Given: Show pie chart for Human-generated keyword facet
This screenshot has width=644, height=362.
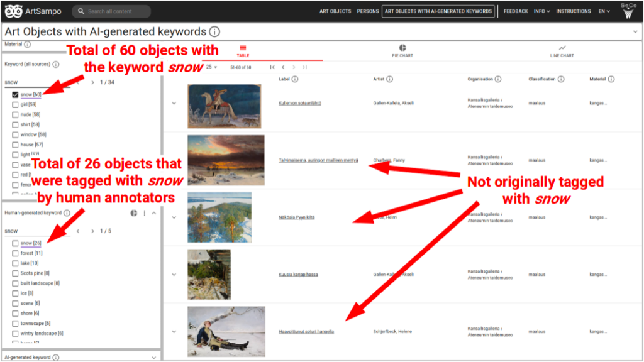Looking at the screenshot, I should (x=134, y=213).
